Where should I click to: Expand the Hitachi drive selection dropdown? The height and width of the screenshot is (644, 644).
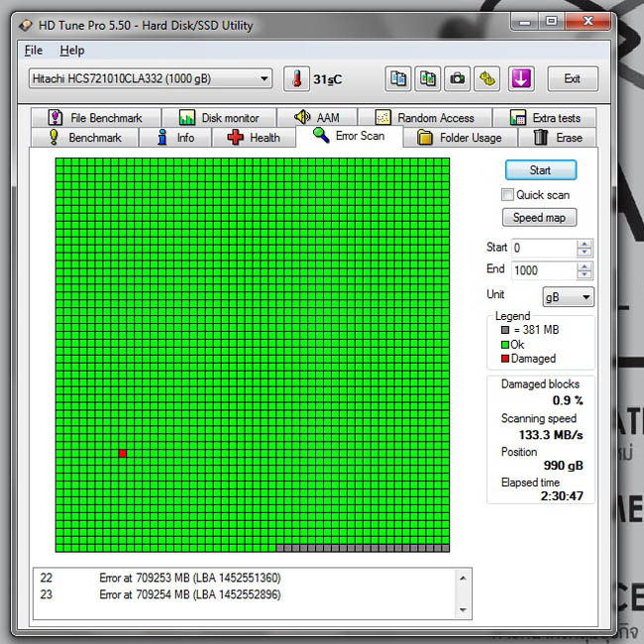coord(265,78)
